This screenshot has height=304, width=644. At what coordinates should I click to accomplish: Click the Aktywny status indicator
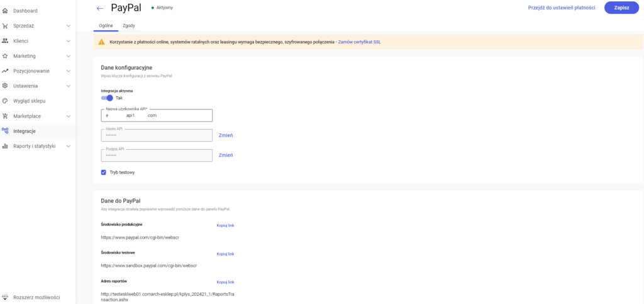pos(162,8)
